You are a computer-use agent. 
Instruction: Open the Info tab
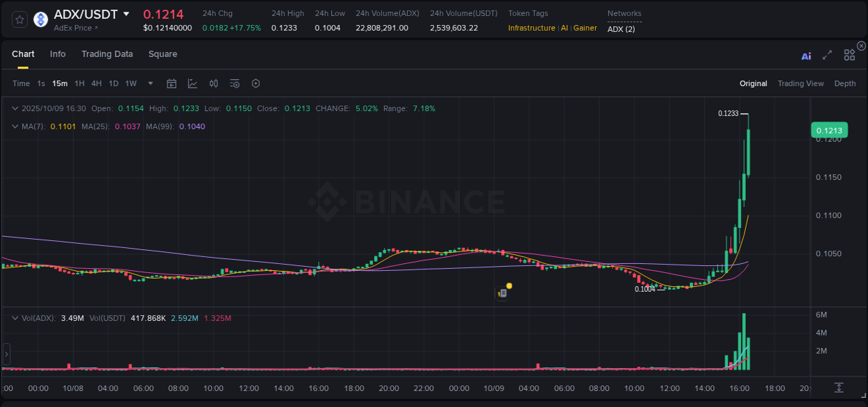pyautogui.click(x=58, y=53)
